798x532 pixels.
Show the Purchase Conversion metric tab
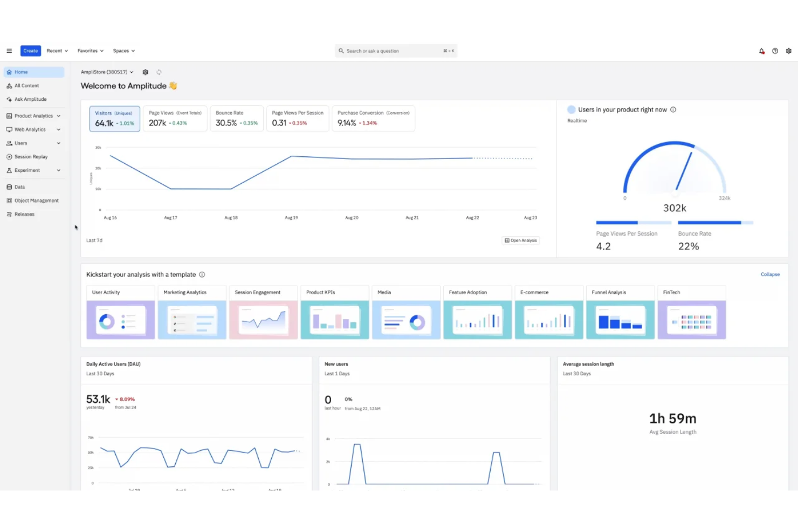pos(374,119)
